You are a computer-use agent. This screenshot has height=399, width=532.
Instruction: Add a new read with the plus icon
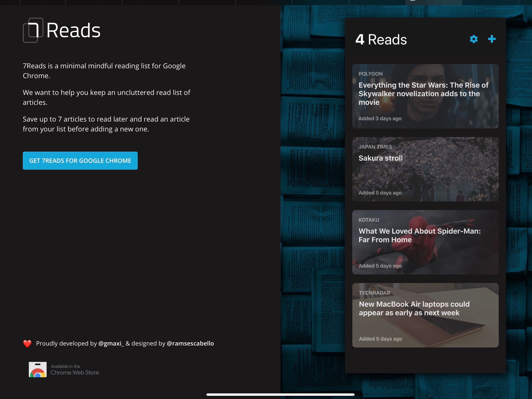(x=492, y=39)
